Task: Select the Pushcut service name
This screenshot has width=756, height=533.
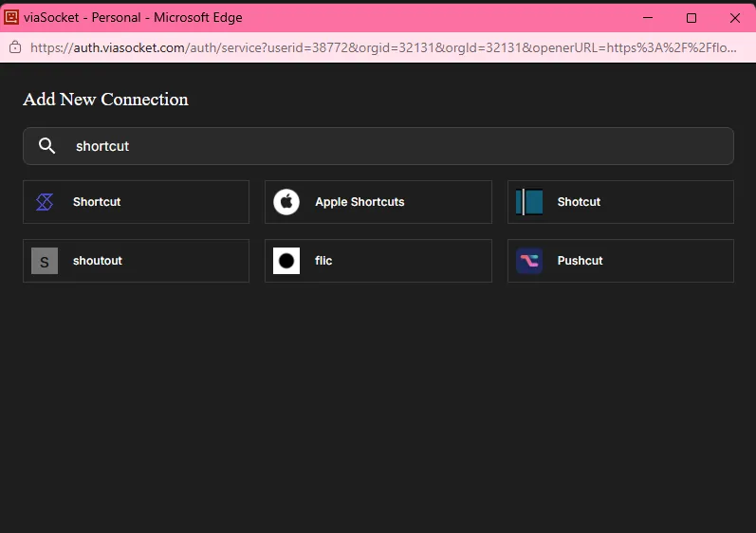Action: click(580, 261)
